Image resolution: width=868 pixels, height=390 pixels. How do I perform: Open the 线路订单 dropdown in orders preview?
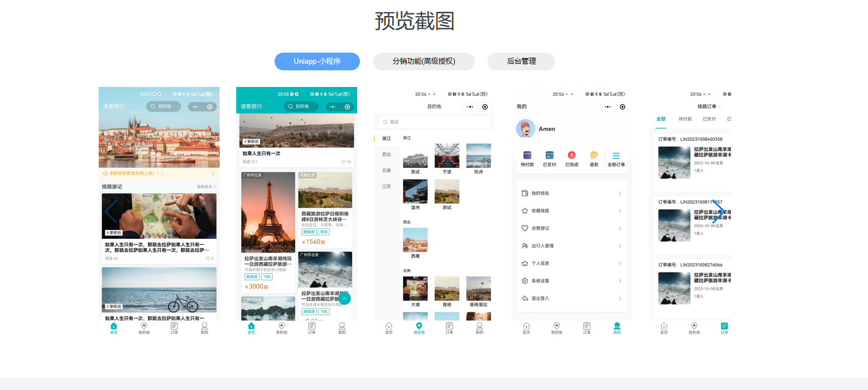tap(709, 106)
